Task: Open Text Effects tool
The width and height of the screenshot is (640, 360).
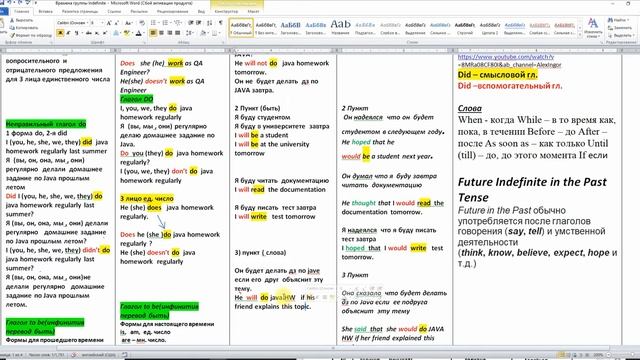Action: coord(116,33)
